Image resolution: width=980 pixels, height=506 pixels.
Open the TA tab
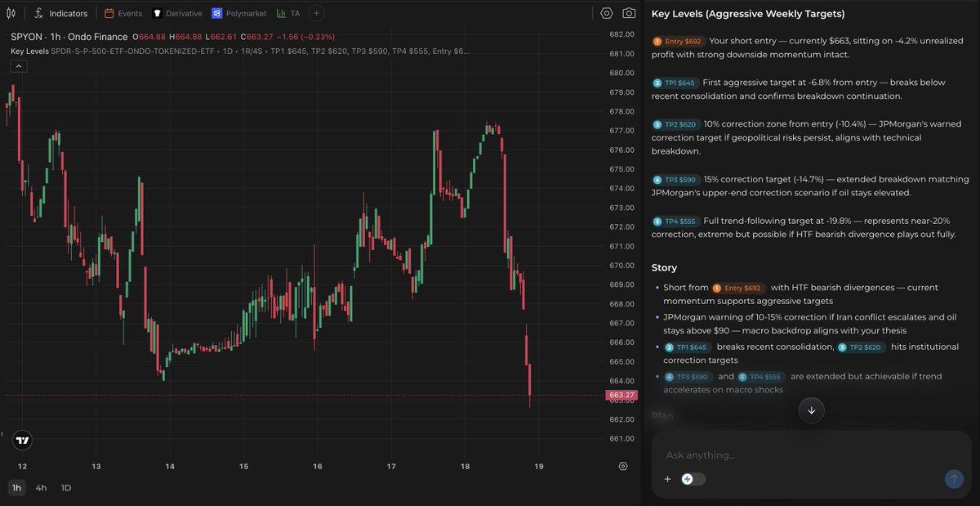click(x=288, y=13)
